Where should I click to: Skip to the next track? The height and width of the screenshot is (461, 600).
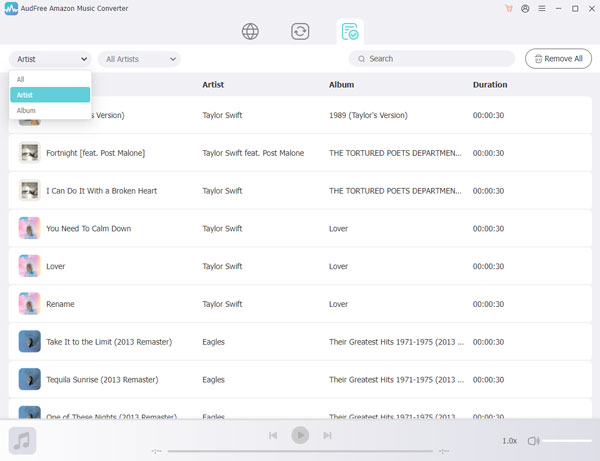[327, 435]
